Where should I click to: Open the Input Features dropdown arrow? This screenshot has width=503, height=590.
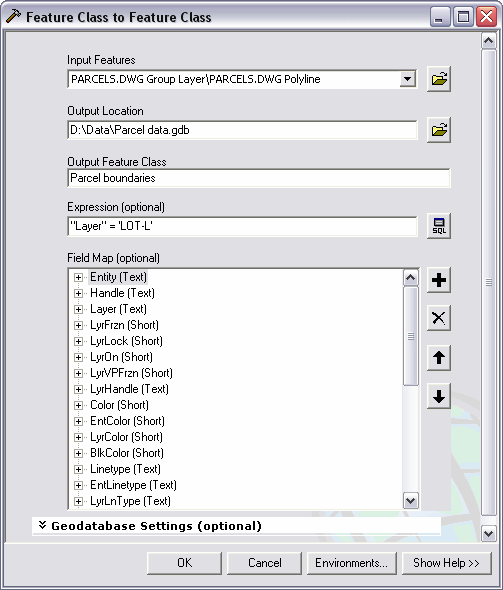tap(407, 79)
